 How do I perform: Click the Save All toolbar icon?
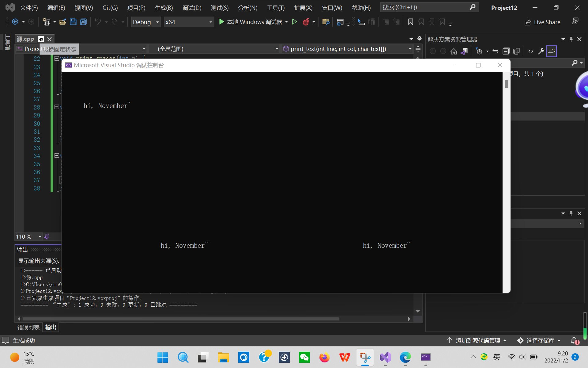(x=83, y=22)
